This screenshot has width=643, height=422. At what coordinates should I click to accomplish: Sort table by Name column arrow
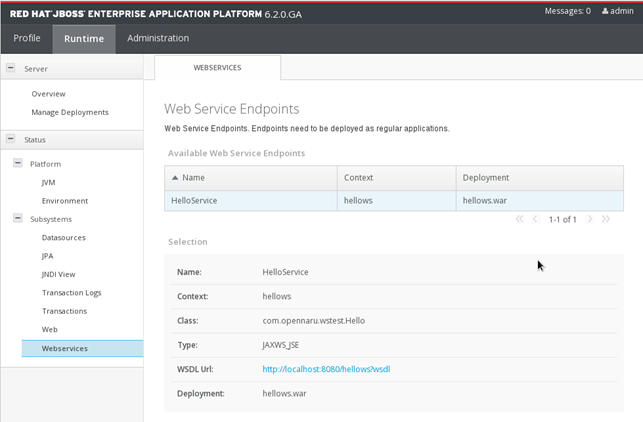pos(175,177)
